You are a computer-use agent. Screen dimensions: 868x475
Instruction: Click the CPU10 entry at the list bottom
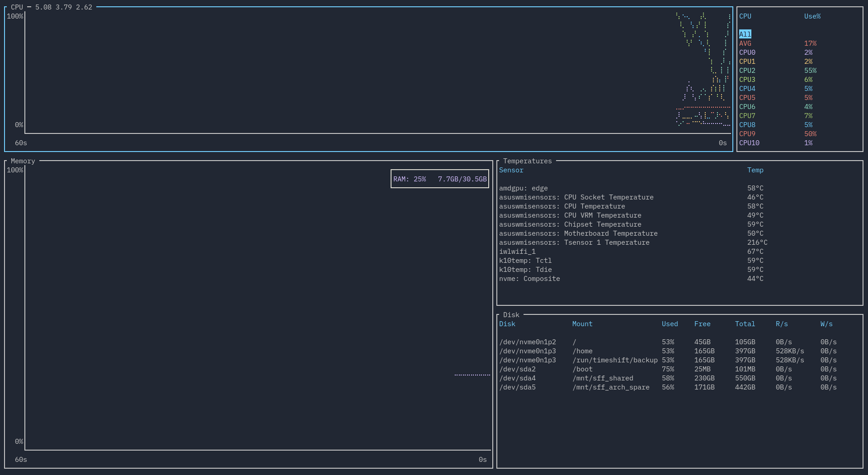[749, 143]
